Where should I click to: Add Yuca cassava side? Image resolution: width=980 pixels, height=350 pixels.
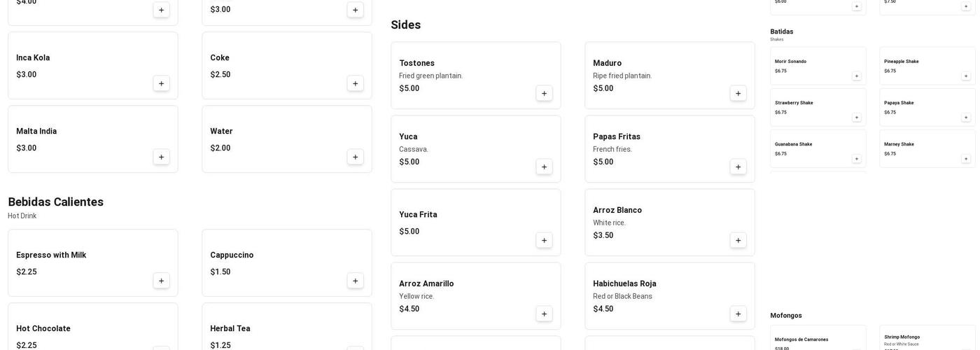tap(544, 167)
